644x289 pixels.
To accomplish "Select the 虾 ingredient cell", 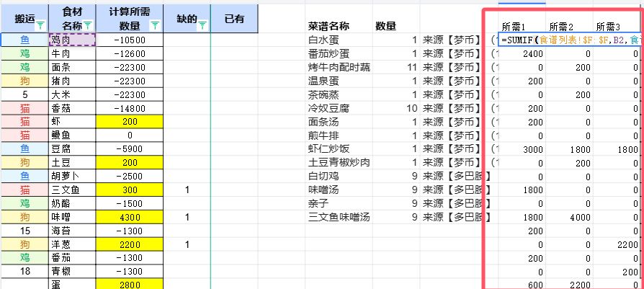I will 72,121.
